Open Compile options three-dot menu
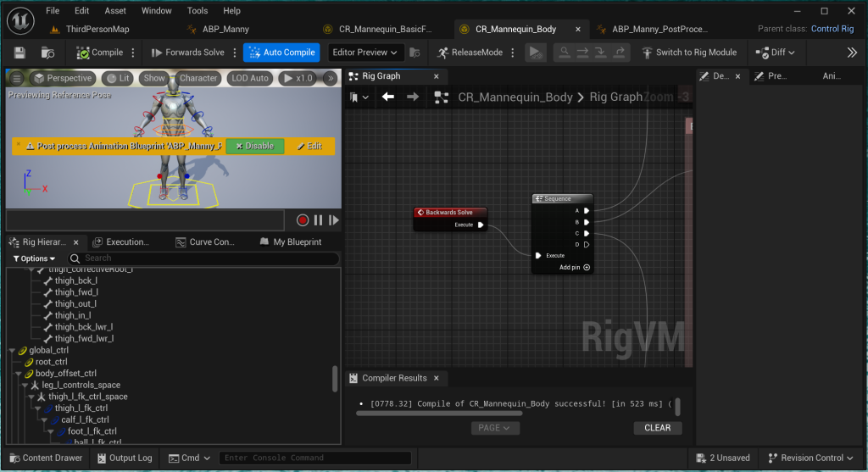Viewport: 868px width, 472px height. (133, 53)
